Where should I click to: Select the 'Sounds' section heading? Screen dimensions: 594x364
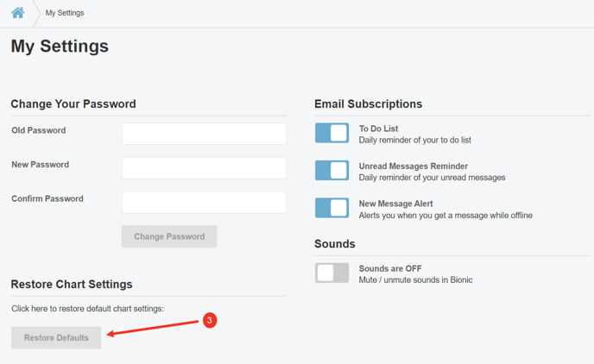pyautogui.click(x=335, y=244)
